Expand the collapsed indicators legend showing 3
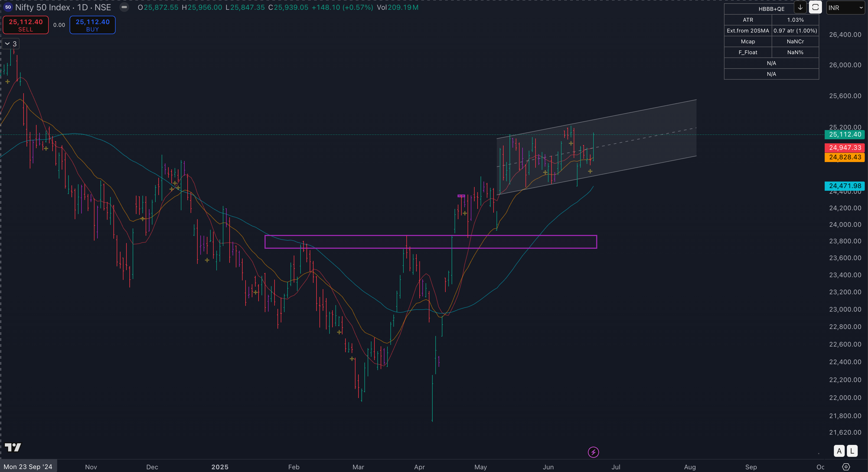This screenshot has height=472, width=868. (x=11, y=44)
